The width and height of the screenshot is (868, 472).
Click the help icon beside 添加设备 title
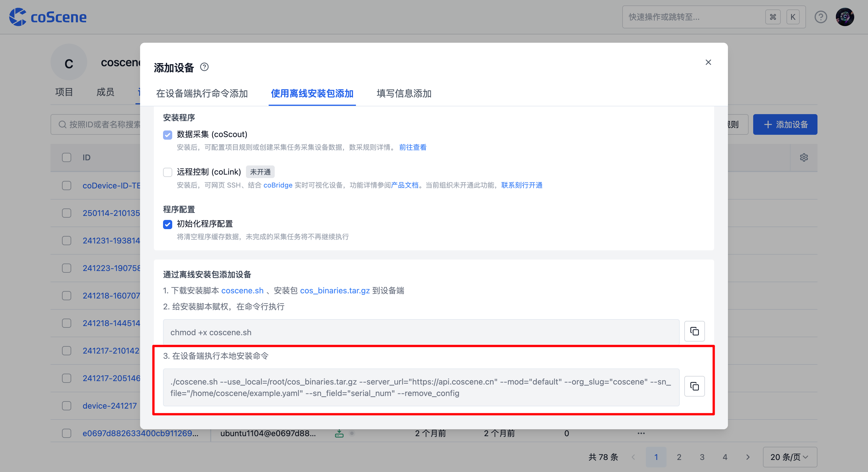204,67
